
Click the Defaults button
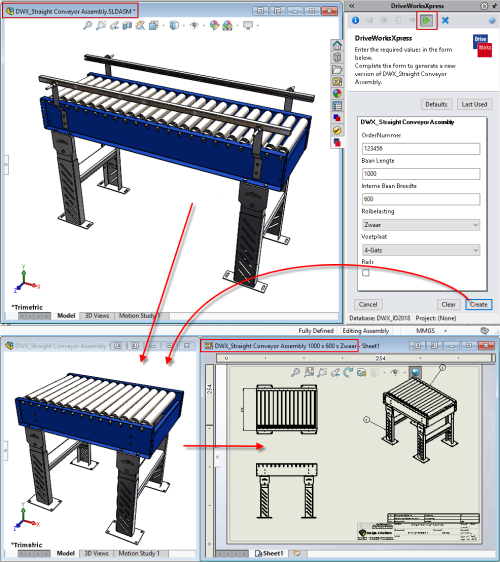click(x=436, y=104)
